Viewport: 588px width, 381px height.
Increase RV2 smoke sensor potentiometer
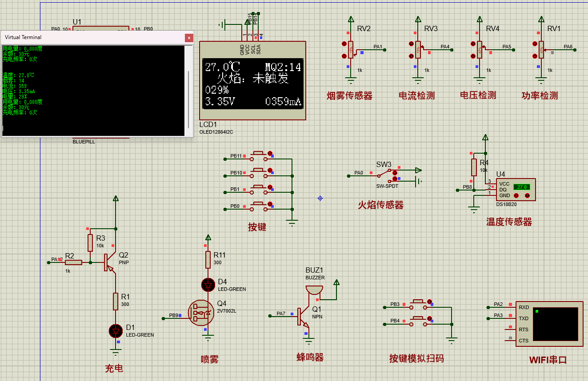tap(344, 44)
